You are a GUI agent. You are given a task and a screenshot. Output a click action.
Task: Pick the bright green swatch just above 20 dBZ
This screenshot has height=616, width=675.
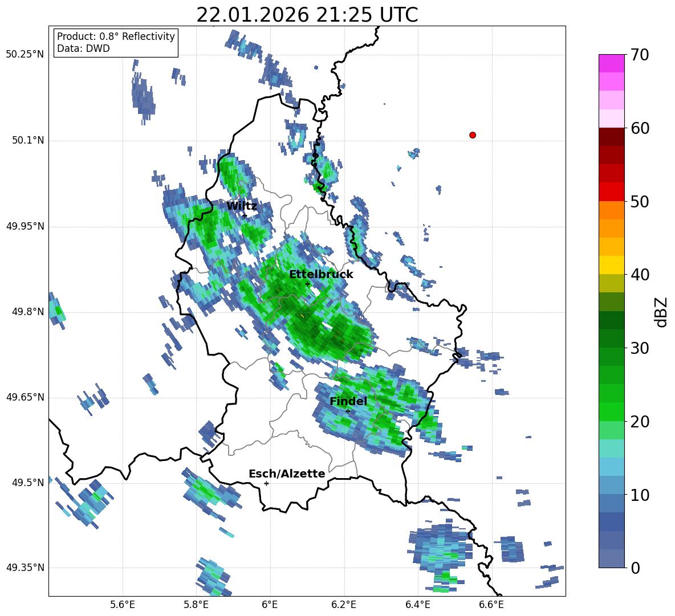(x=611, y=411)
